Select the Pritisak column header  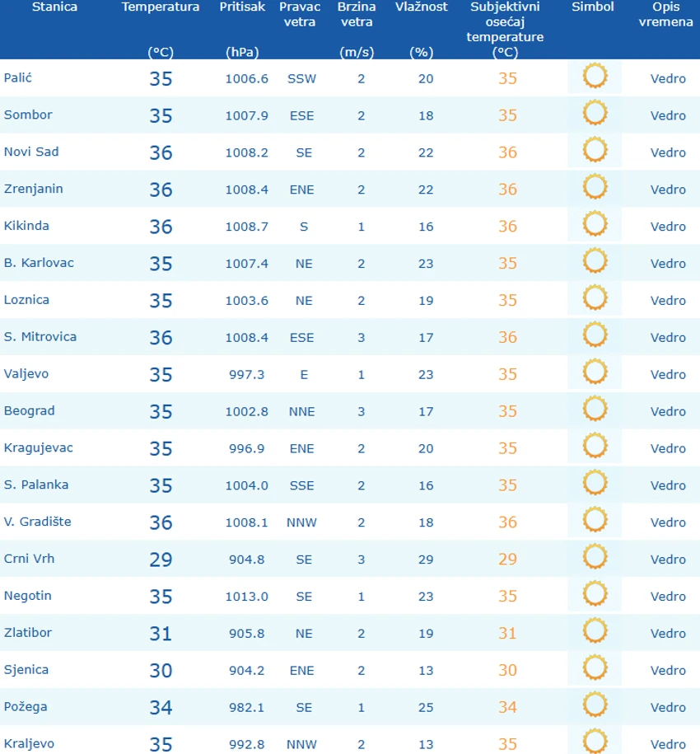pyautogui.click(x=242, y=7)
